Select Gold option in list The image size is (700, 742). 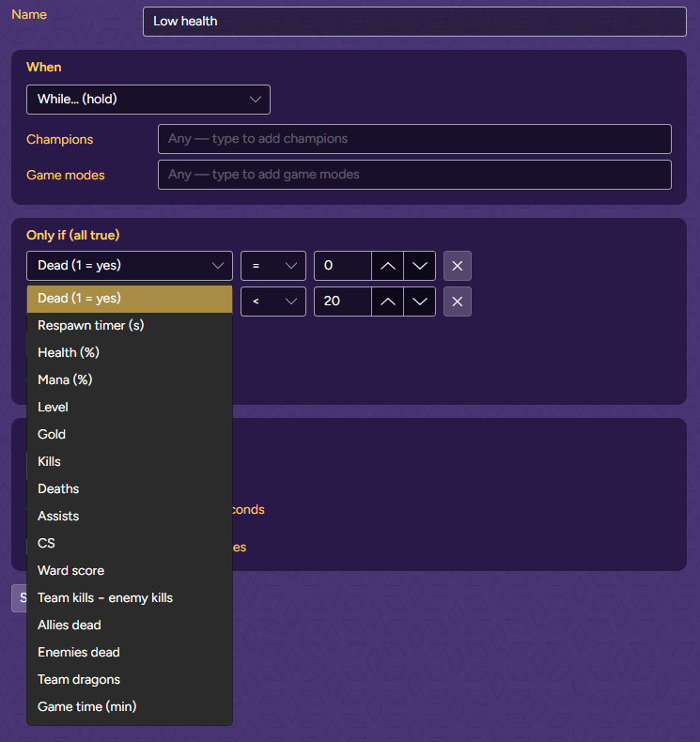click(130, 435)
